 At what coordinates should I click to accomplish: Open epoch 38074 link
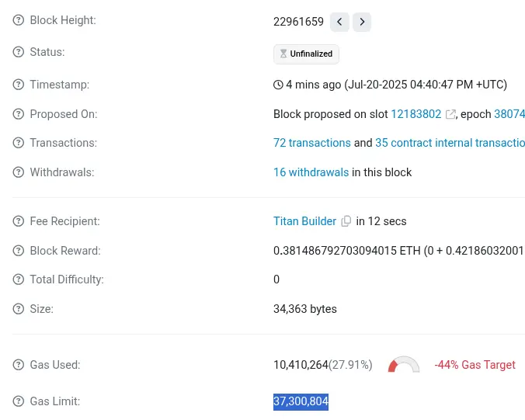(x=509, y=114)
